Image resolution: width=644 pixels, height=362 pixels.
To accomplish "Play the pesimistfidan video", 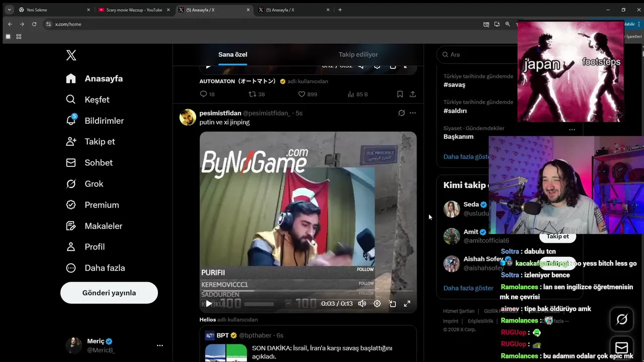I will [208, 303].
